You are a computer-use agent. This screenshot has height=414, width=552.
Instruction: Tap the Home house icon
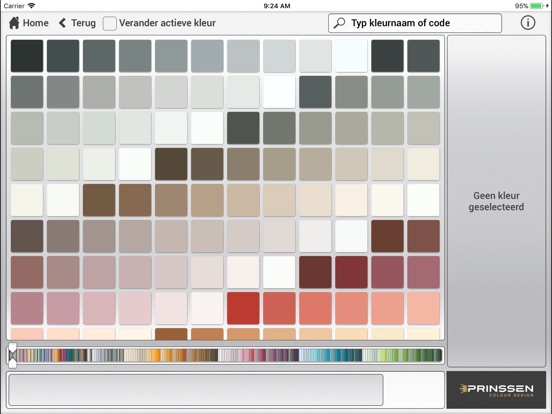click(14, 23)
